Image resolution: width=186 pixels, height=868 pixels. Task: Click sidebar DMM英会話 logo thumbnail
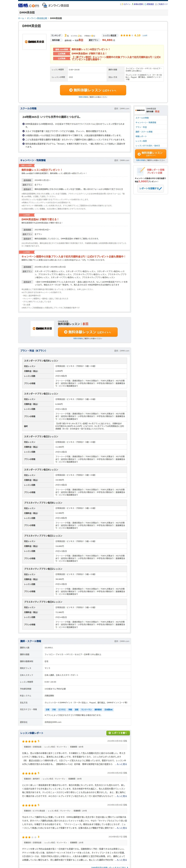point(140,110)
